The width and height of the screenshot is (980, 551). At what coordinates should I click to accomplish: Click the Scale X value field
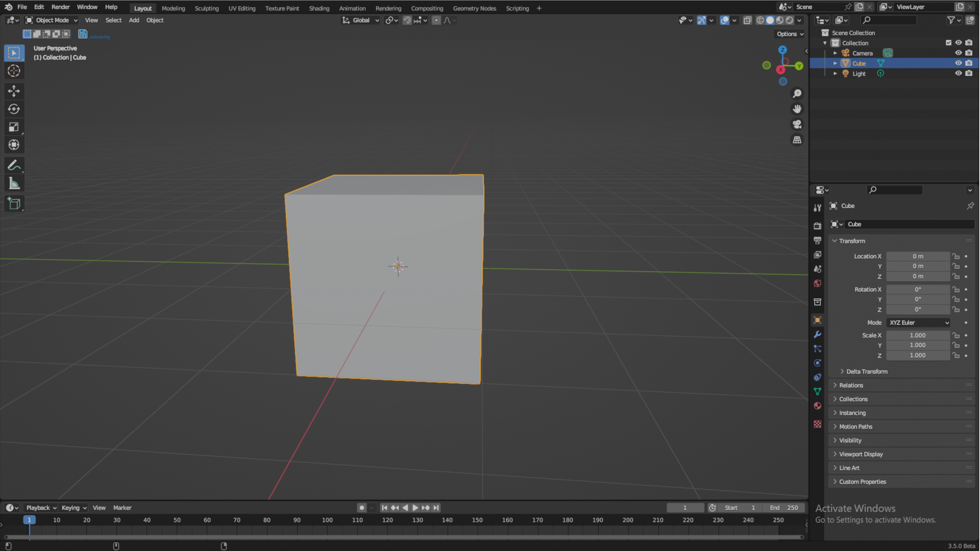pos(918,335)
